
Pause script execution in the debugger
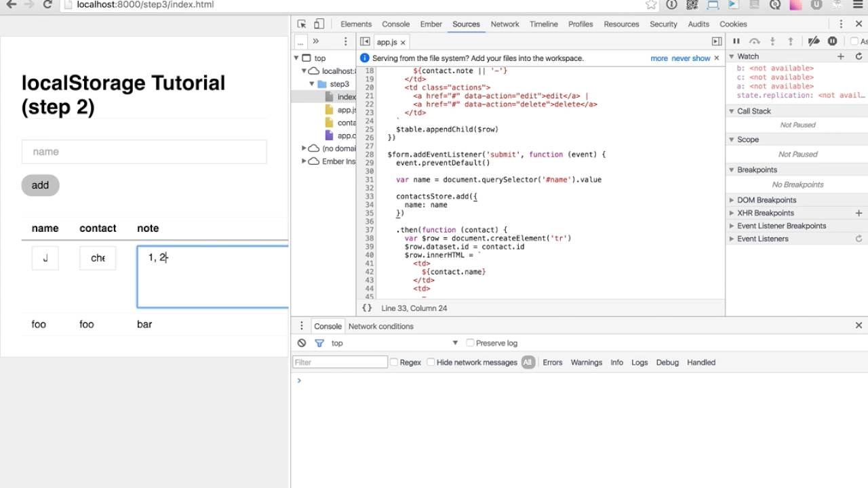click(x=736, y=41)
